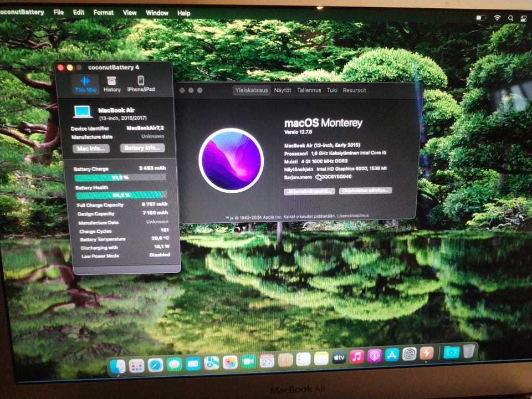The height and width of the screenshot is (399, 532).
Task: Open Notes from the Dock
Action: [321, 359]
